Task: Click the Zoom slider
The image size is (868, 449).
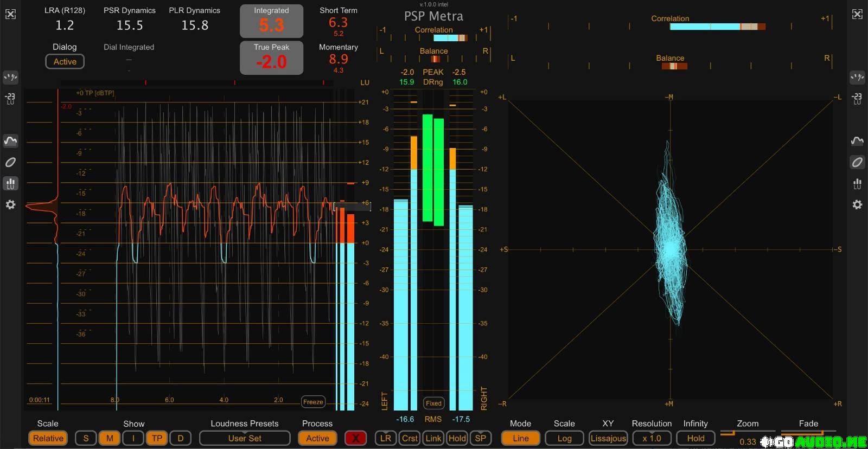Action: [748, 433]
